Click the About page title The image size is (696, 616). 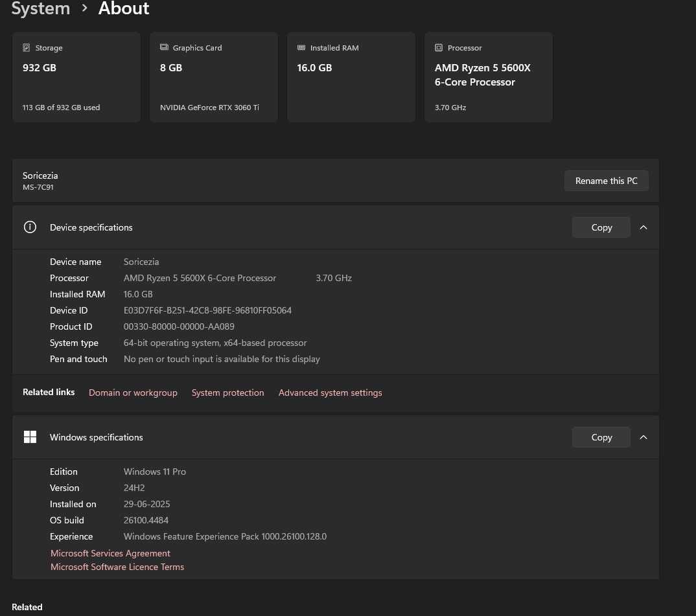coord(124,8)
